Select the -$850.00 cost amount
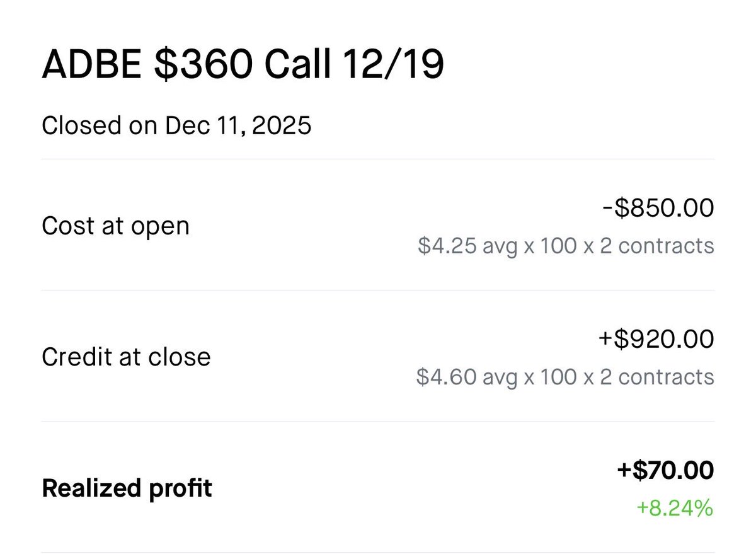This screenshot has width=756, height=554. click(x=658, y=207)
